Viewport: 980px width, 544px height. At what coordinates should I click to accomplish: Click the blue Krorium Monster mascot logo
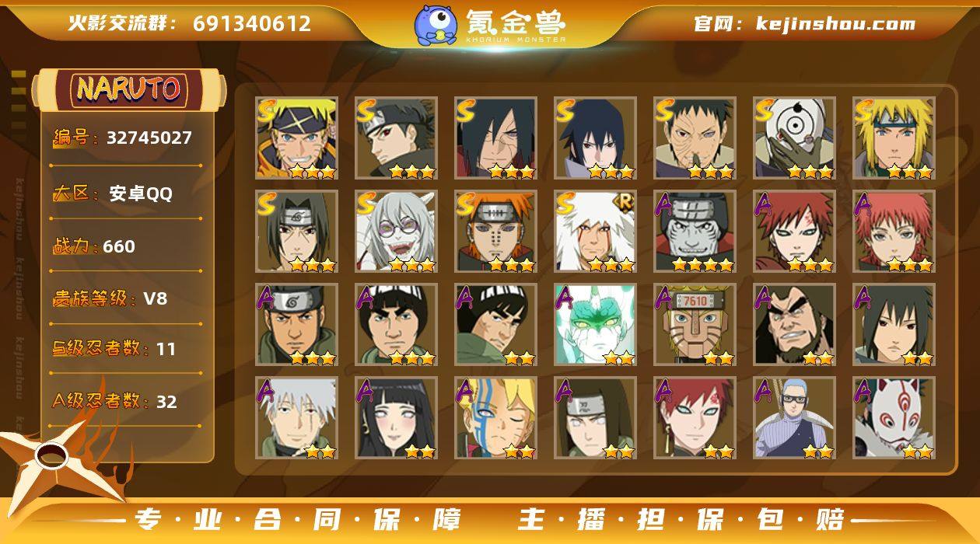(x=436, y=25)
